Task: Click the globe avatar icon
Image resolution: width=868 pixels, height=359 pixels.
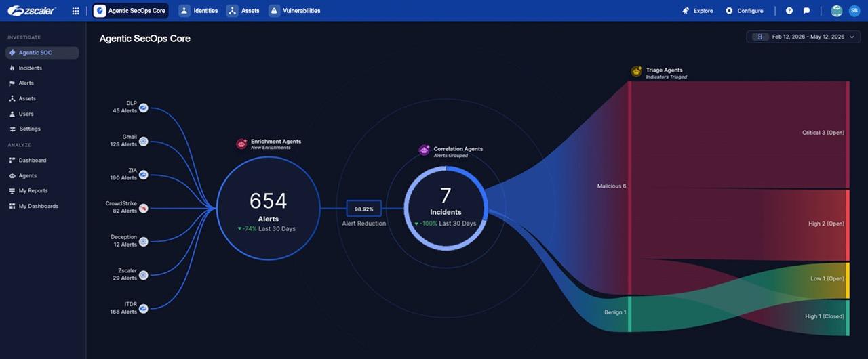Action: click(837, 11)
